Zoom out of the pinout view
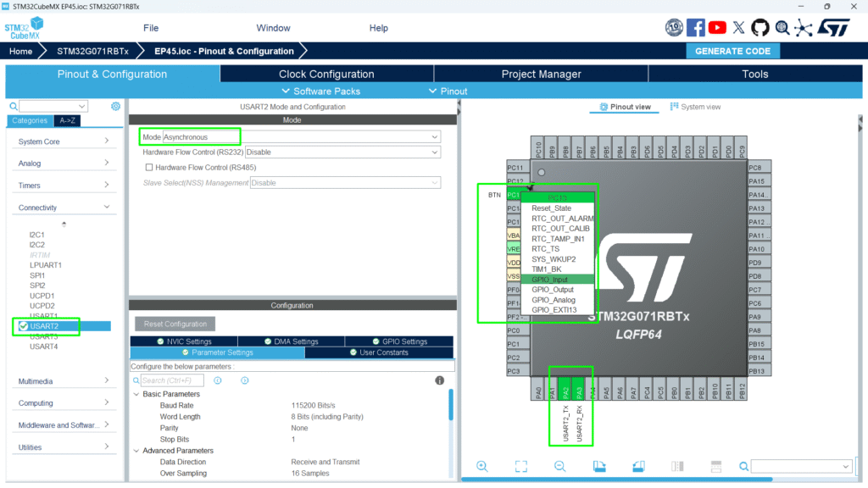Image resolution: width=868 pixels, height=488 pixels. tap(559, 466)
